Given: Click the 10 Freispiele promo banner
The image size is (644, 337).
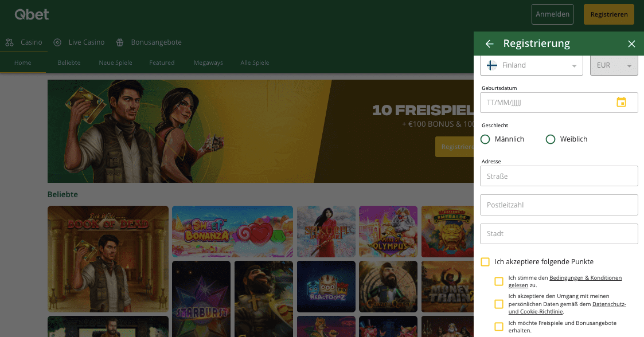Looking at the screenshot, I should point(260,131).
